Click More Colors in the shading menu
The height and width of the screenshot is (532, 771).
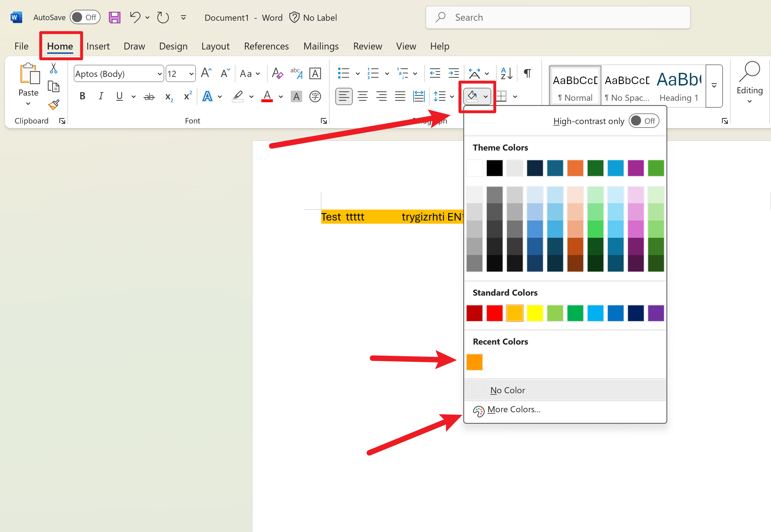click(514, 409)
